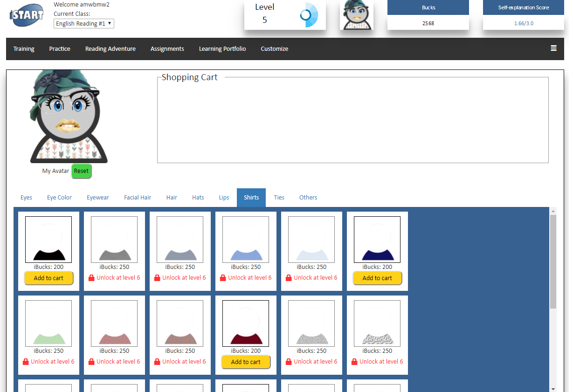Select the maroon shirt thumbnail
Viewport: 573px width, 392px height.
tap(246, 323)
